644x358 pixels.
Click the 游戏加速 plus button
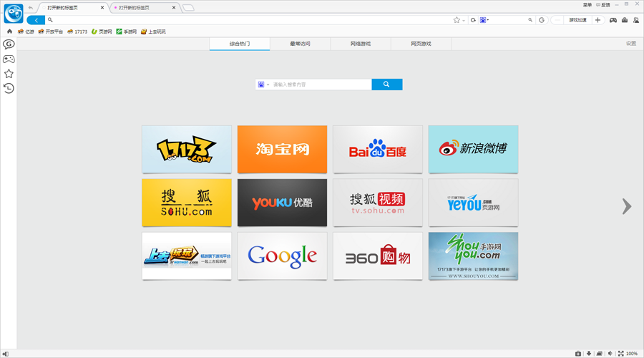click(598, 20)
